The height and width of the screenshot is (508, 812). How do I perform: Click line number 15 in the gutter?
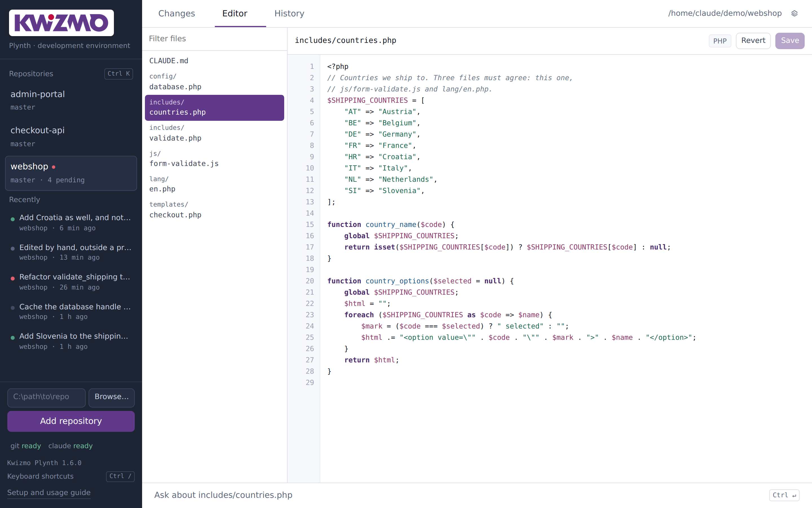[309, 224]
